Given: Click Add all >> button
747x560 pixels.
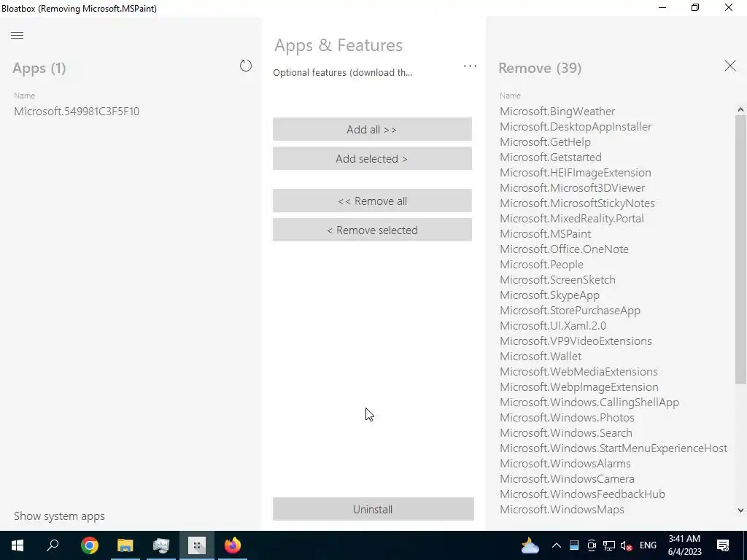Looking at the screenshot, I should pos(372,130).
